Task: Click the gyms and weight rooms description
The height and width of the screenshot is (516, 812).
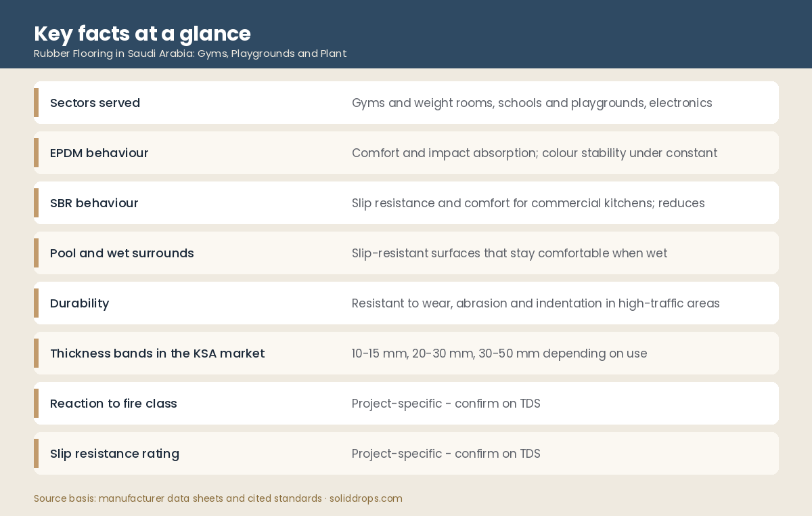Action: click(532, 103)
